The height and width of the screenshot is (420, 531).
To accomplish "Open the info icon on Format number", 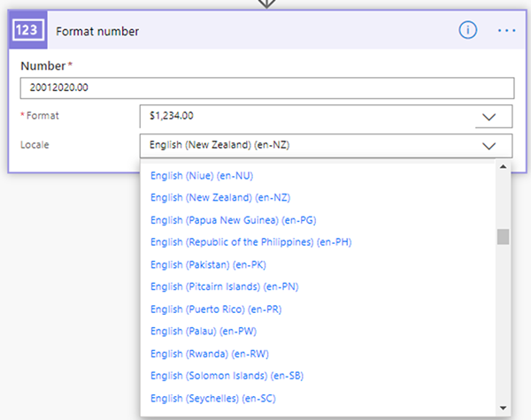I will point(467,30).
